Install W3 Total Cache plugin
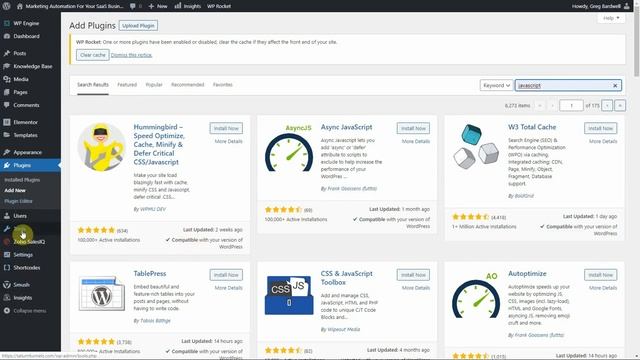Viewport: 640px width, 360px height. pos(600,128)
